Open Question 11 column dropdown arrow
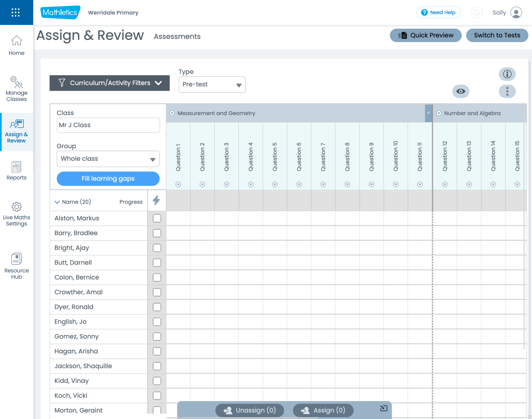 pos(420,184)
